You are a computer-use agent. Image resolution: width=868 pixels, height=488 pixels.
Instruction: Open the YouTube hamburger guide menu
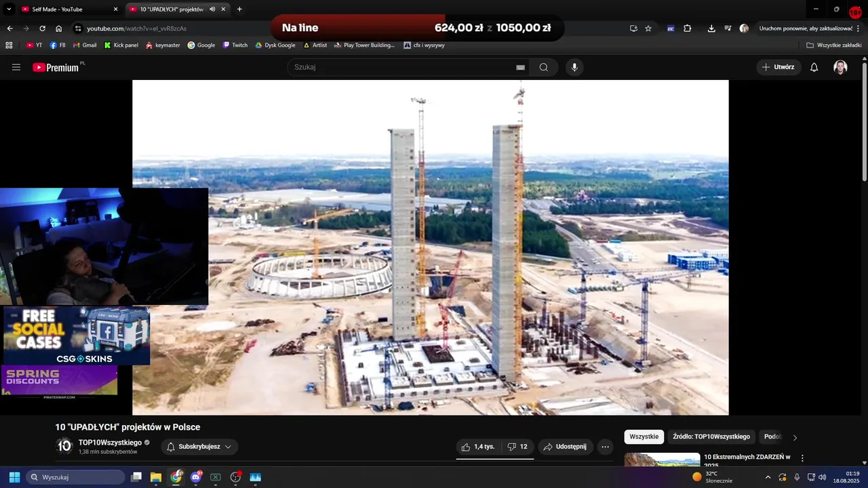[16, 67]
